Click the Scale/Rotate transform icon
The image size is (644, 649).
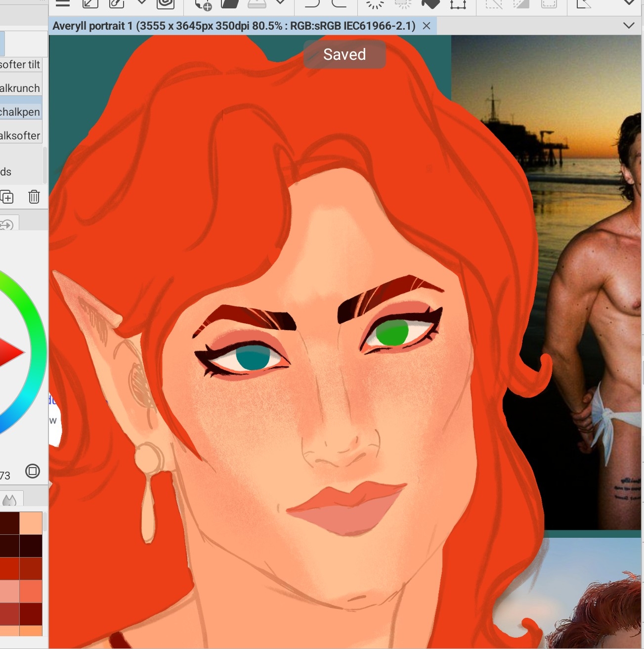tap(458, 4)
